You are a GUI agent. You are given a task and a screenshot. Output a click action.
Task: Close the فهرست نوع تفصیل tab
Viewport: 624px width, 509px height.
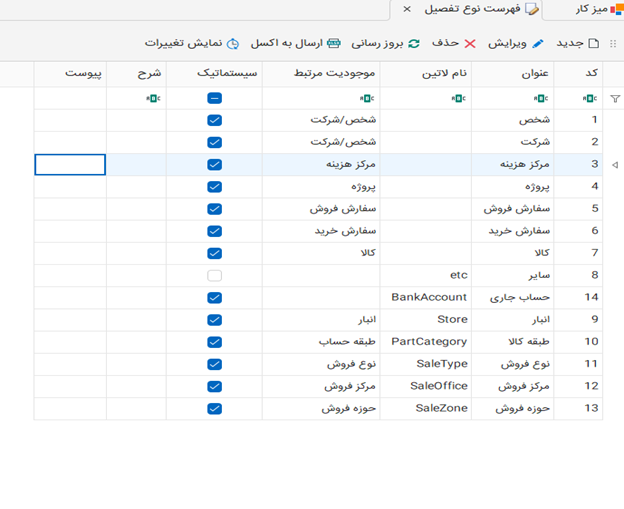[x=407, y=9]
